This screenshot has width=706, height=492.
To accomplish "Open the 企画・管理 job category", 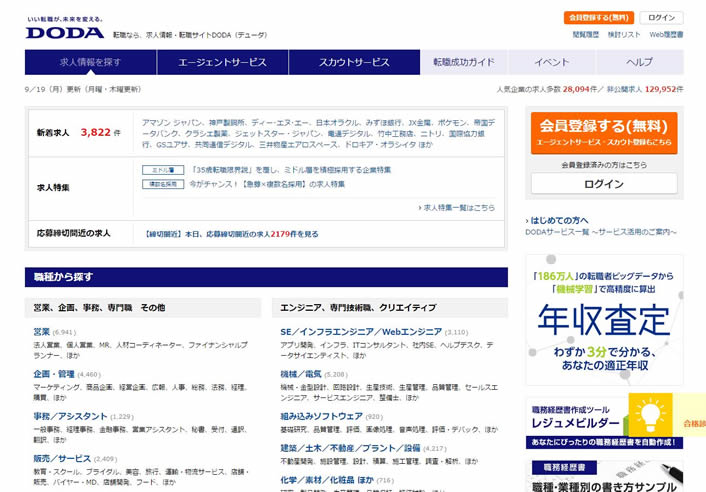I will point(54,374).
